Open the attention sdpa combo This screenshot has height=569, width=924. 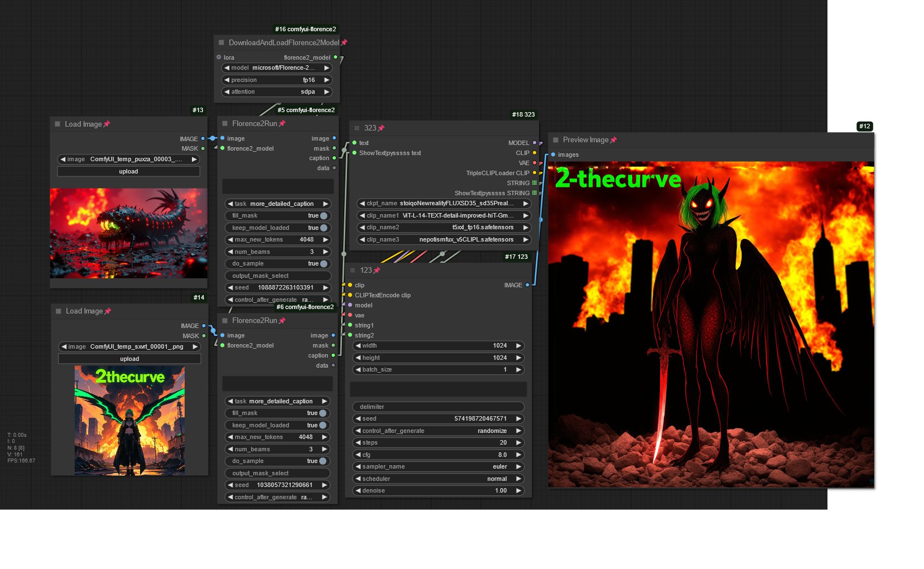(277, 91)
